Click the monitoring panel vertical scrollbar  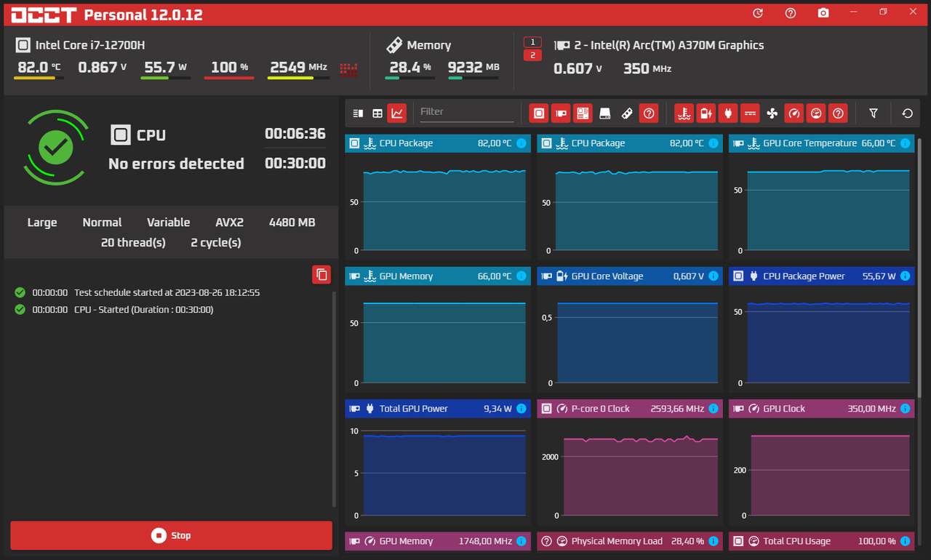point(921,268)
